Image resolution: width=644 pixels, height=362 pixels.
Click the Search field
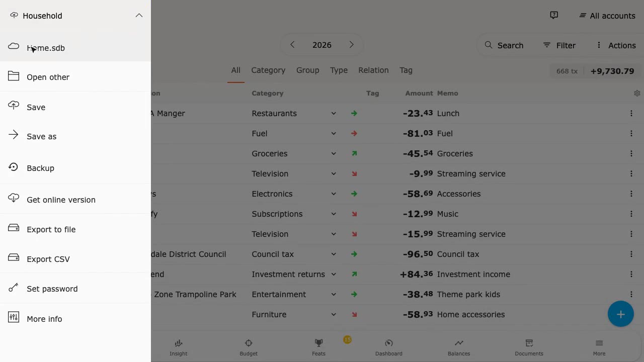tap(504, 45)
